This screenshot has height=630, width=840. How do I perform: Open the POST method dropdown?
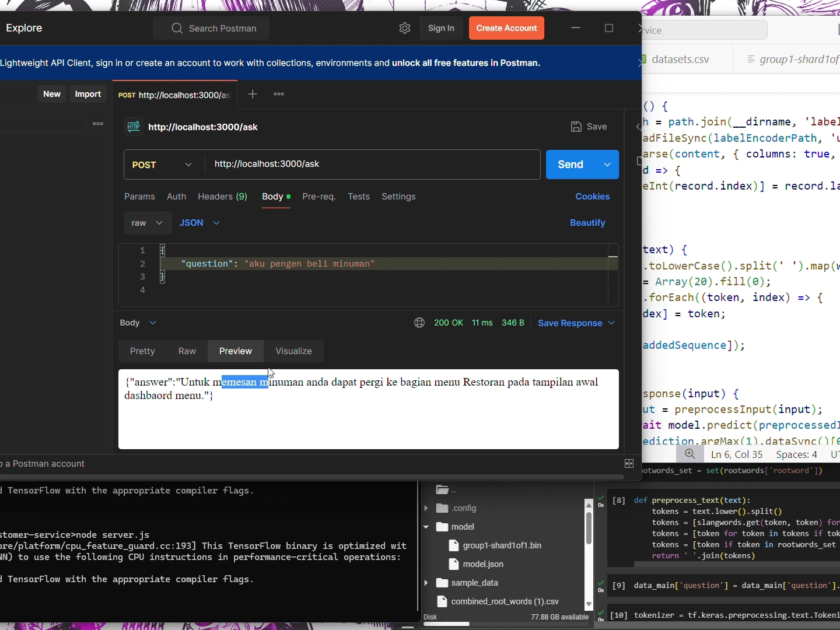pyautogui.click(x=163, y=164)
